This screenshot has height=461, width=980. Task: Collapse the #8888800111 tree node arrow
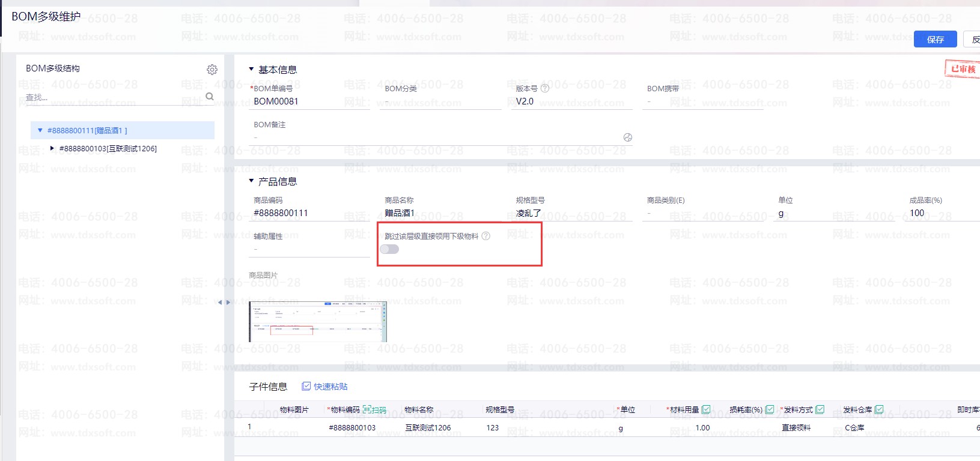pyautogui.click(x=40, y=130)
